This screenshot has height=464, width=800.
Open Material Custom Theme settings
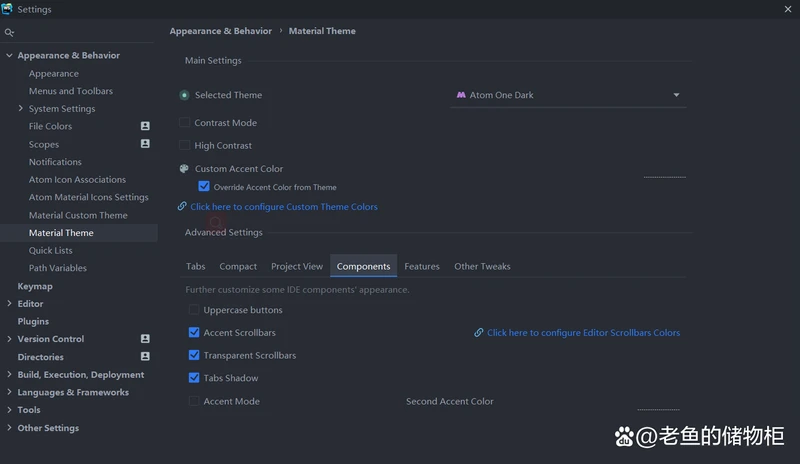click(x=79, y=215)
